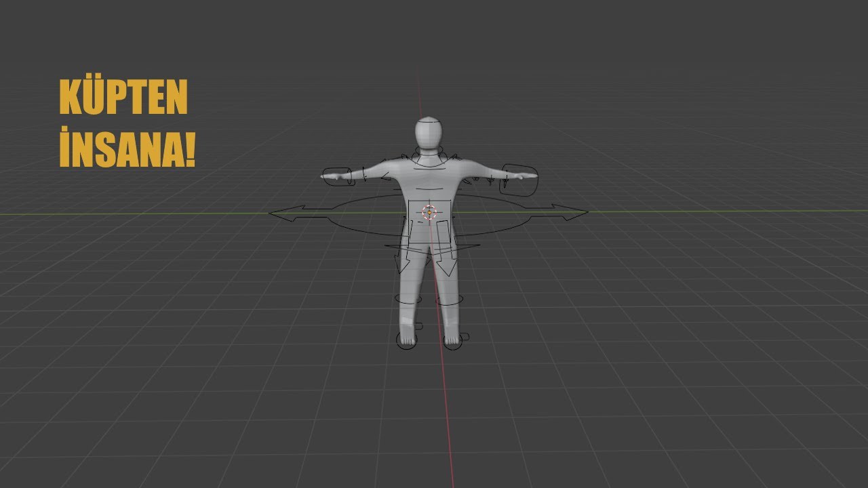Select the ring control around screen-right knee
Screen dimensions: 868x488
(450, 300)
